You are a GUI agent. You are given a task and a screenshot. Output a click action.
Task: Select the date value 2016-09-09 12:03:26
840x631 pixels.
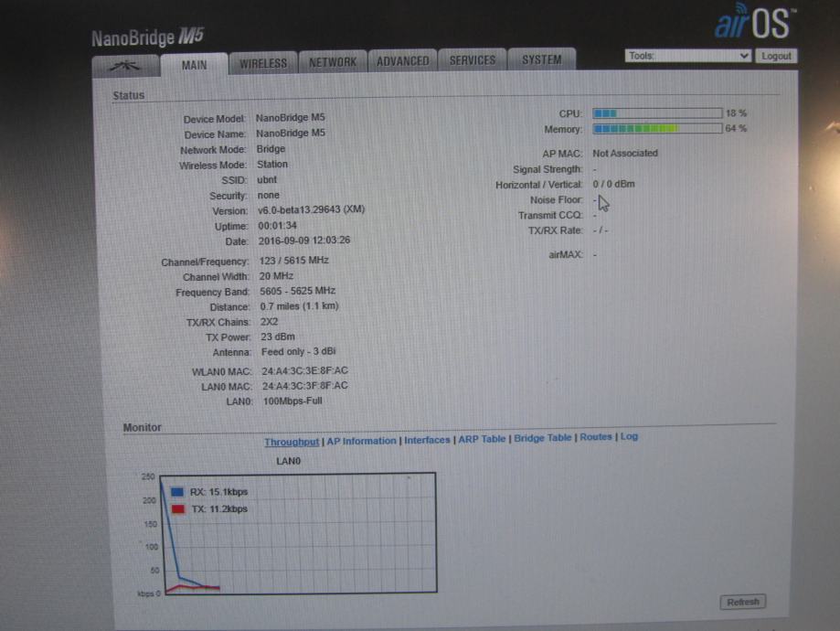(x=303, y=241)
